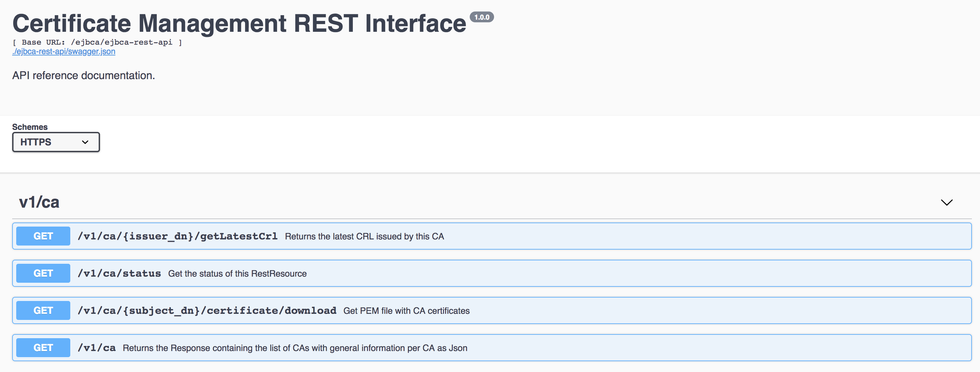Click 'Get the status of this RestResource' text

pyautogui.click(x=237, y=274)
